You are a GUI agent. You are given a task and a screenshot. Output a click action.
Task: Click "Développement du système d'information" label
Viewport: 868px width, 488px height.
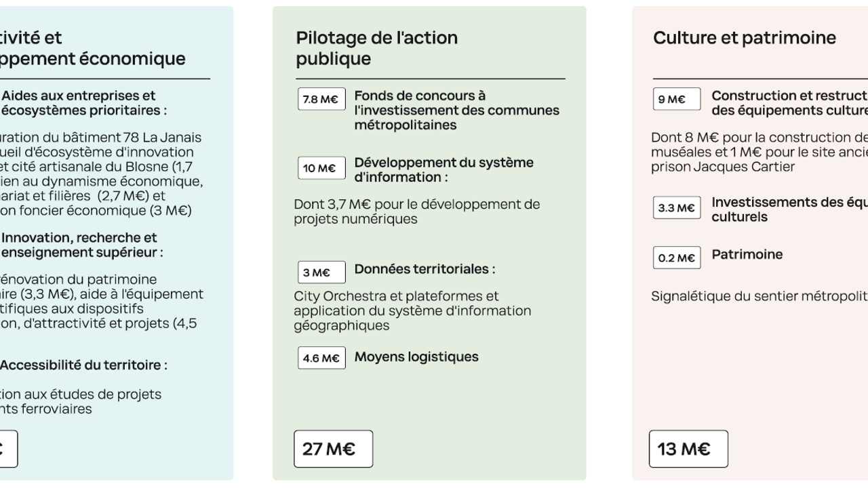[x=443, y=169]
